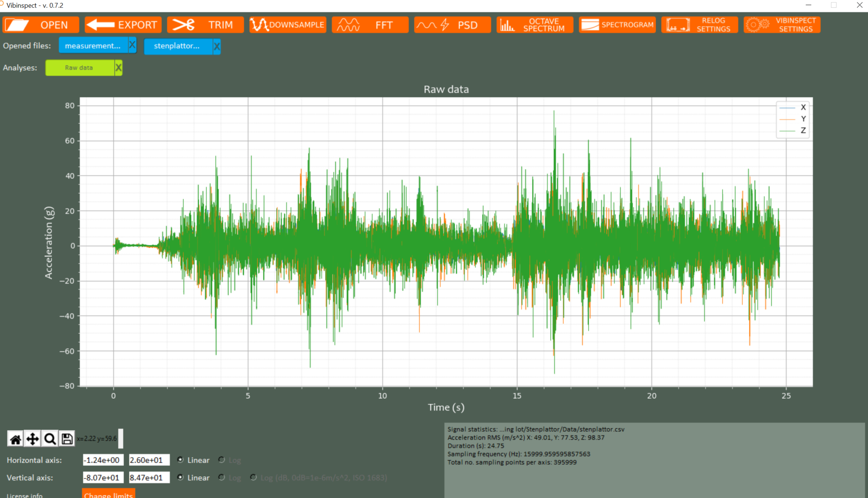Enable Log scale for the horizontal axis
Image resolution: width=868 pixels, height=498 pixels.
(x=221, y=460)
